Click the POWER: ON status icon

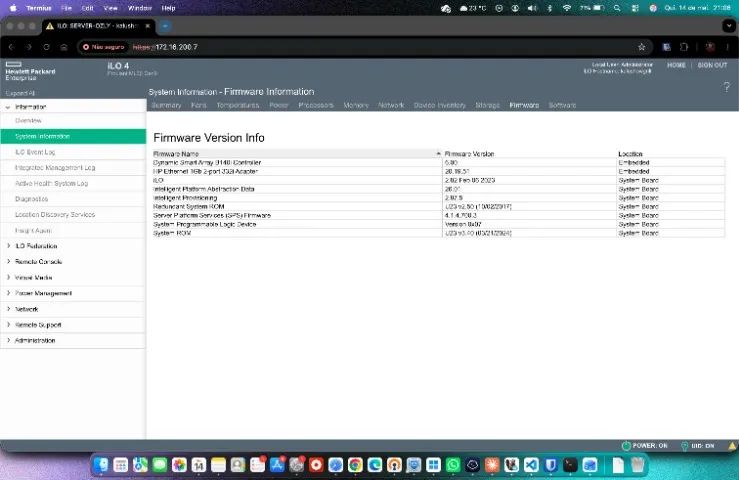626,446
